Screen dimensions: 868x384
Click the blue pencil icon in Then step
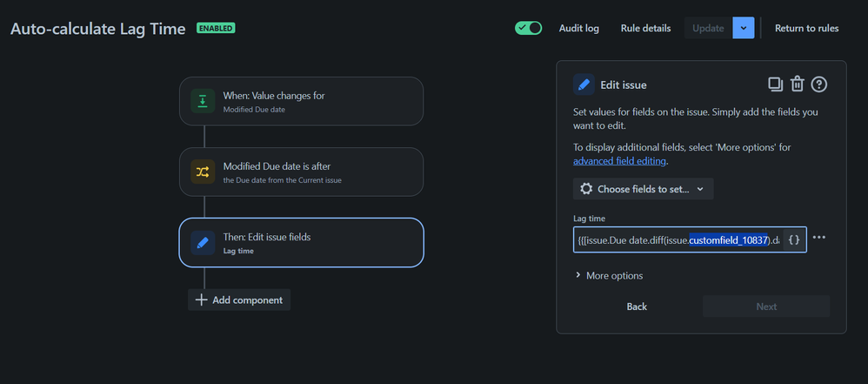tap(203, 243)
